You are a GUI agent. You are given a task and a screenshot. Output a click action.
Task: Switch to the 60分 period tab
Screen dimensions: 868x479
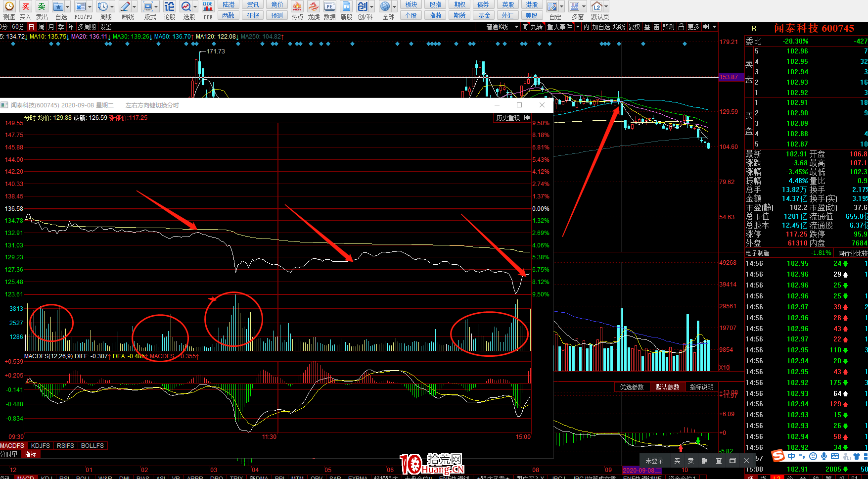pyautogui.click(x=17, y=27)
